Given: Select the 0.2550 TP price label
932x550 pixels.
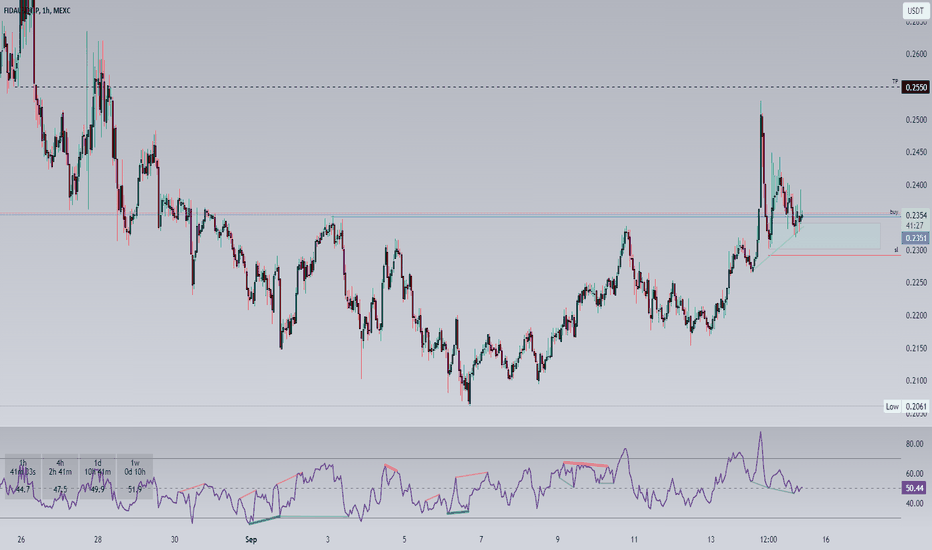Looking at the screenshot, I should [x=915, y=87].
